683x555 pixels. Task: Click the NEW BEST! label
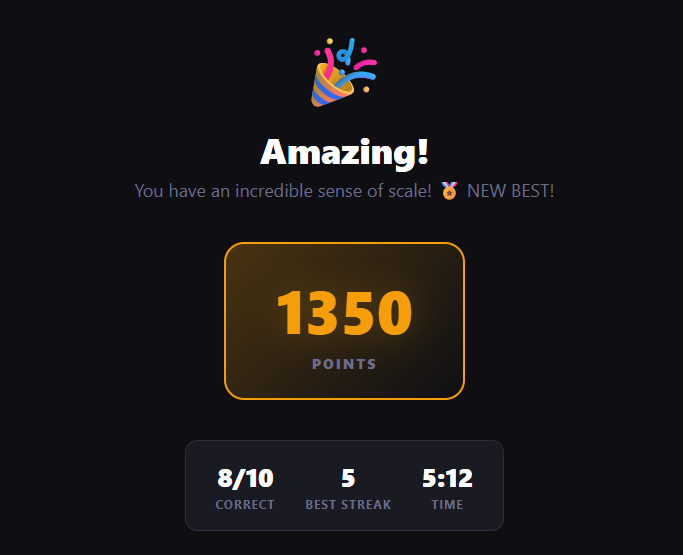511,191
